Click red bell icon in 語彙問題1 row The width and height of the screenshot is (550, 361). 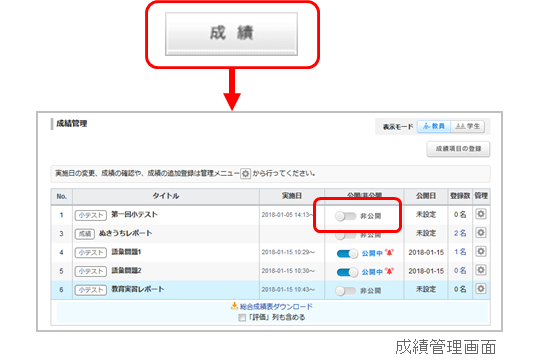tap(389, 252)
